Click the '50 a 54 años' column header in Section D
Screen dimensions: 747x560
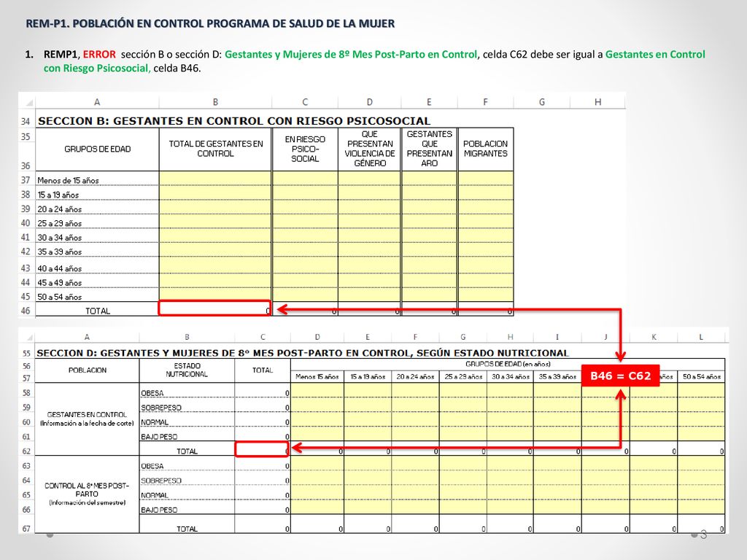[701, 377]
